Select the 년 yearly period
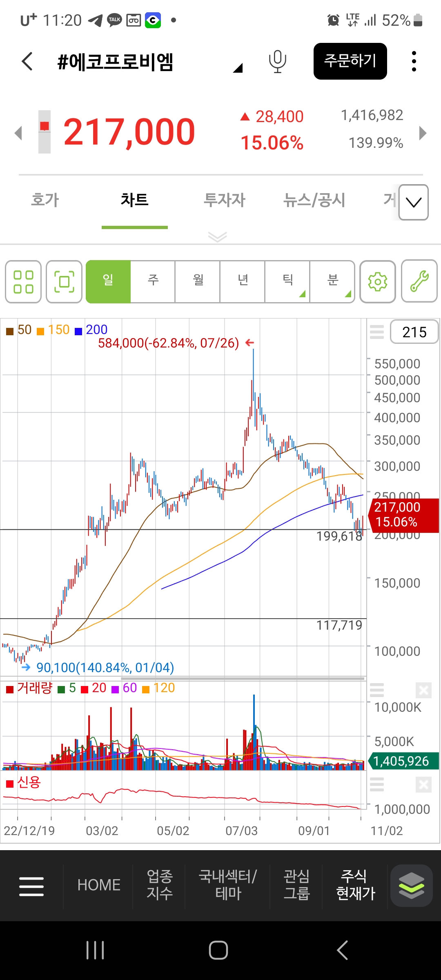 [x=243, y=282]
